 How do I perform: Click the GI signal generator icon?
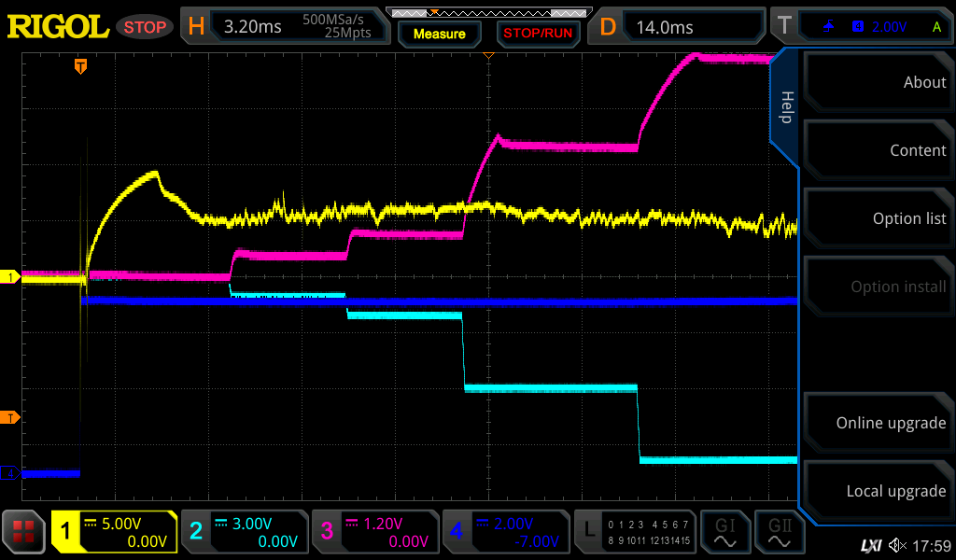pyautogui.click(x=724, y=532)
